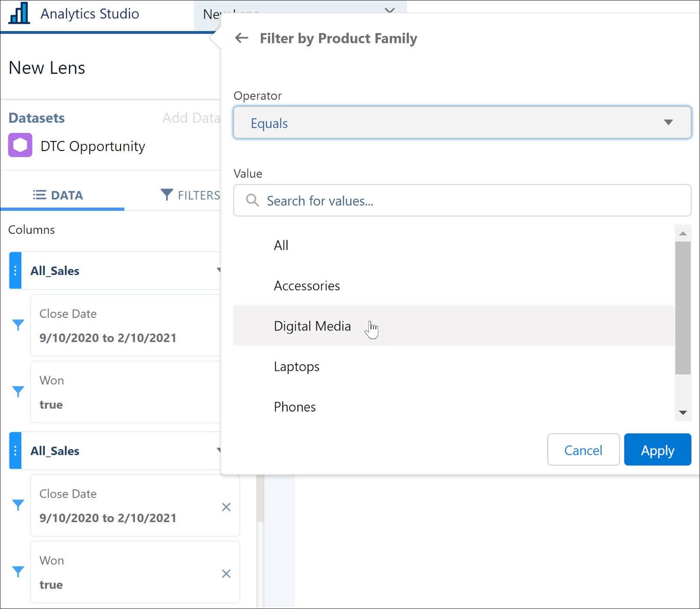Viewport: 700px width, 609px height.
Task: Click funnel icon beside first Close Date filter
Action: point(18,325)
